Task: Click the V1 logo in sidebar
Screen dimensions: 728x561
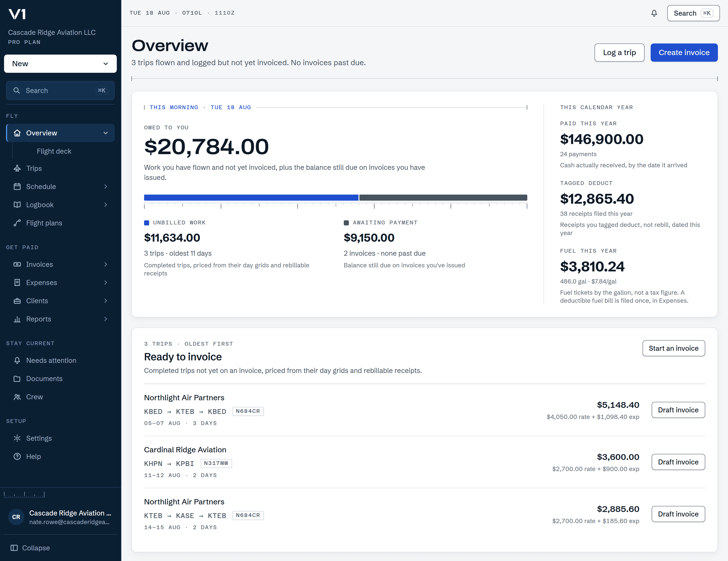Action: [17, 14]
